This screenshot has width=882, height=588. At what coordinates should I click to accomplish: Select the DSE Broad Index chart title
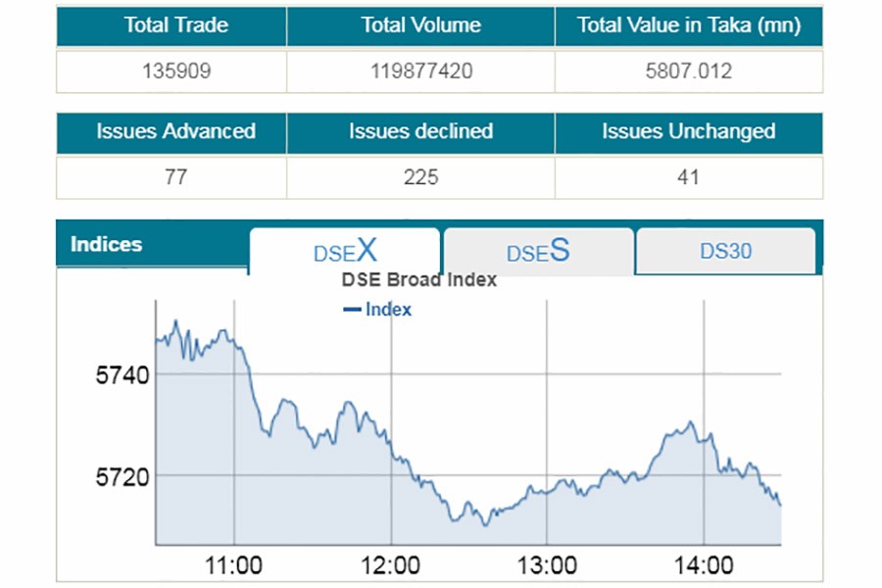tap(418, 279)
